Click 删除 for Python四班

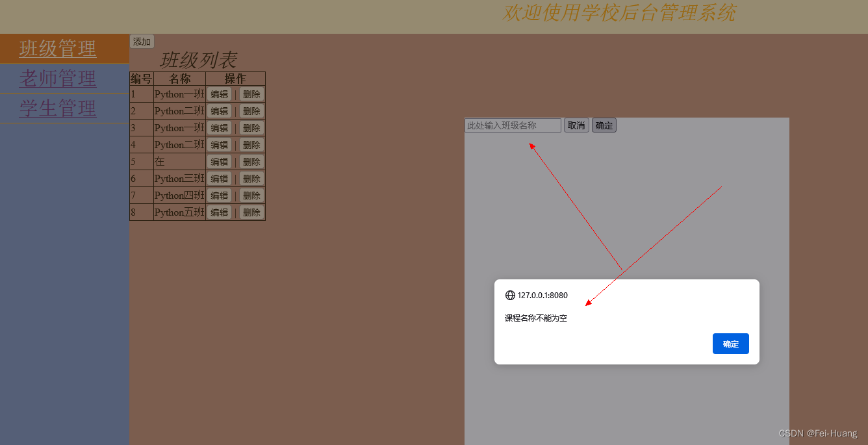coord(251,196)
